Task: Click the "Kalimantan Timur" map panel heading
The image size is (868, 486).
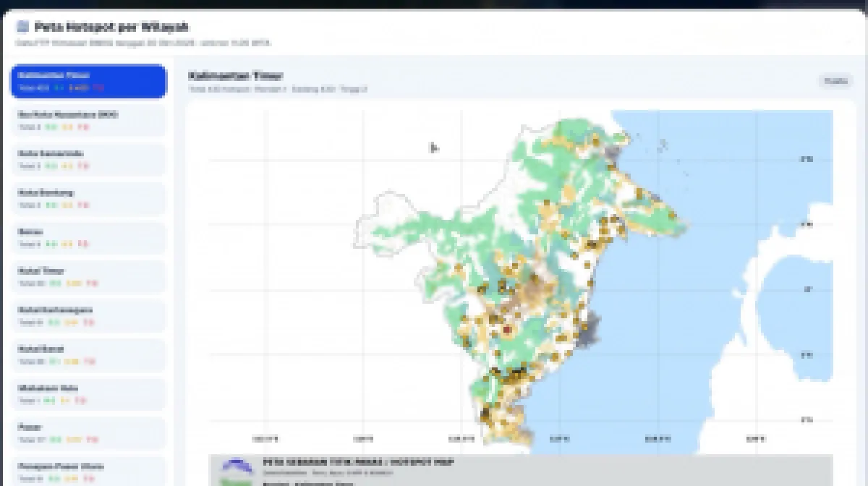Action: (x=236, y=75)
